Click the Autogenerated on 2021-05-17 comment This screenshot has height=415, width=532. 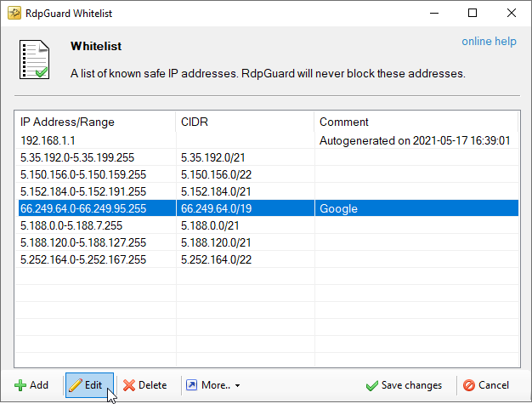(x=415, y=140)
